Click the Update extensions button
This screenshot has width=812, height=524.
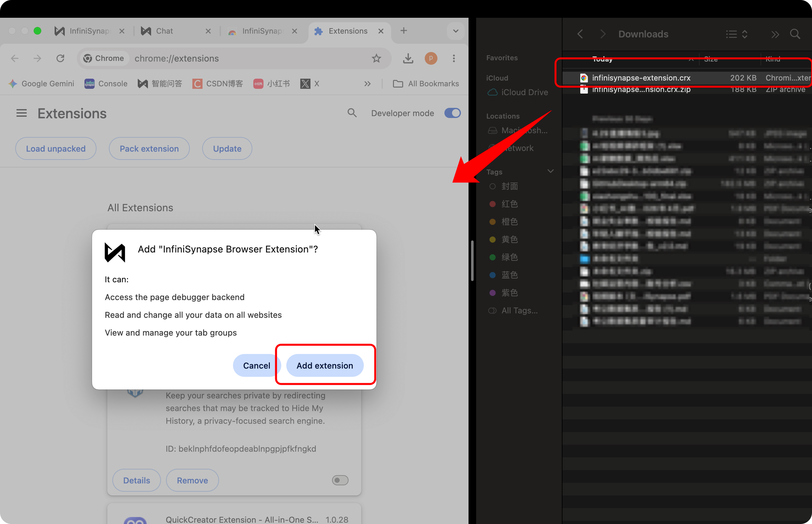tap(227, 148)
